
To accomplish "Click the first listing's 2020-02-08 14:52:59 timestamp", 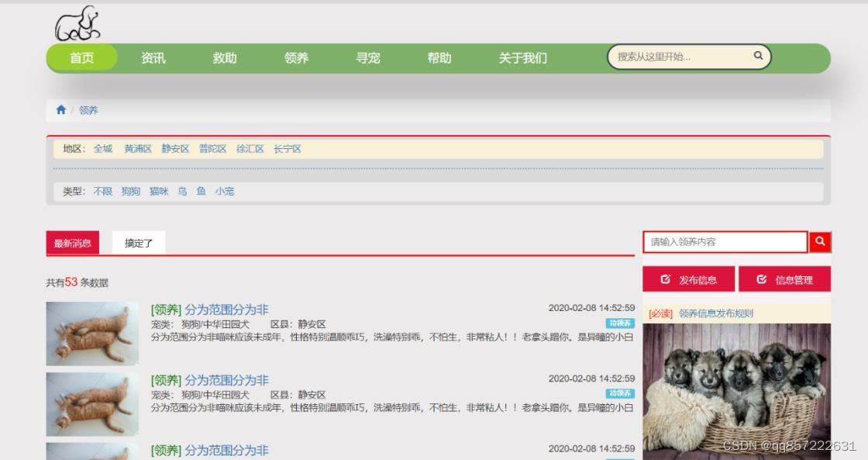I will [x=592, y=308].
